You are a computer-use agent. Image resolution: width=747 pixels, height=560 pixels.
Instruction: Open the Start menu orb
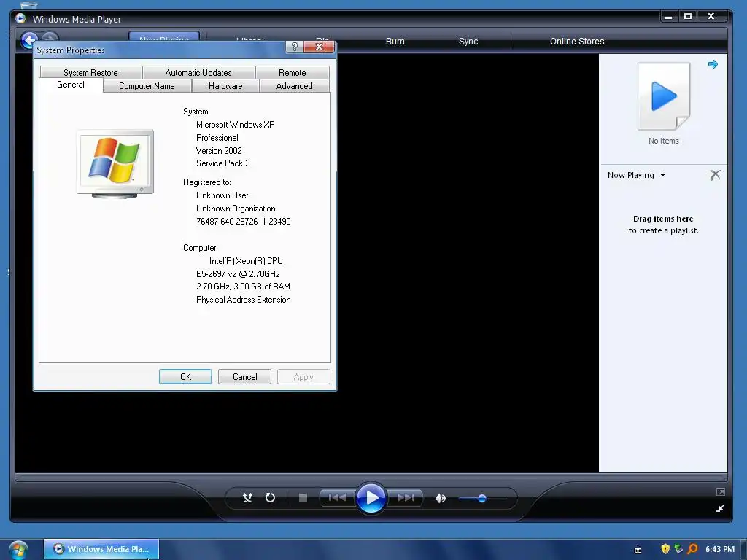click(x=18, y=550)
